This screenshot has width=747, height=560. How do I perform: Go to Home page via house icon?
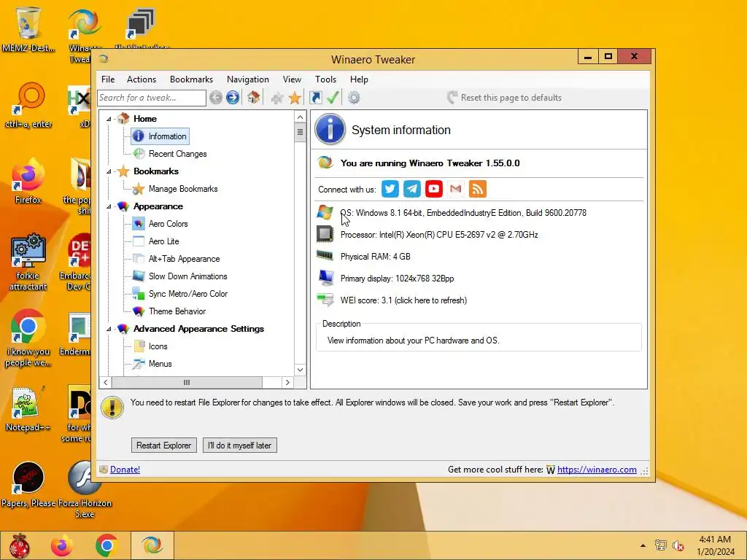pos(253,98)
